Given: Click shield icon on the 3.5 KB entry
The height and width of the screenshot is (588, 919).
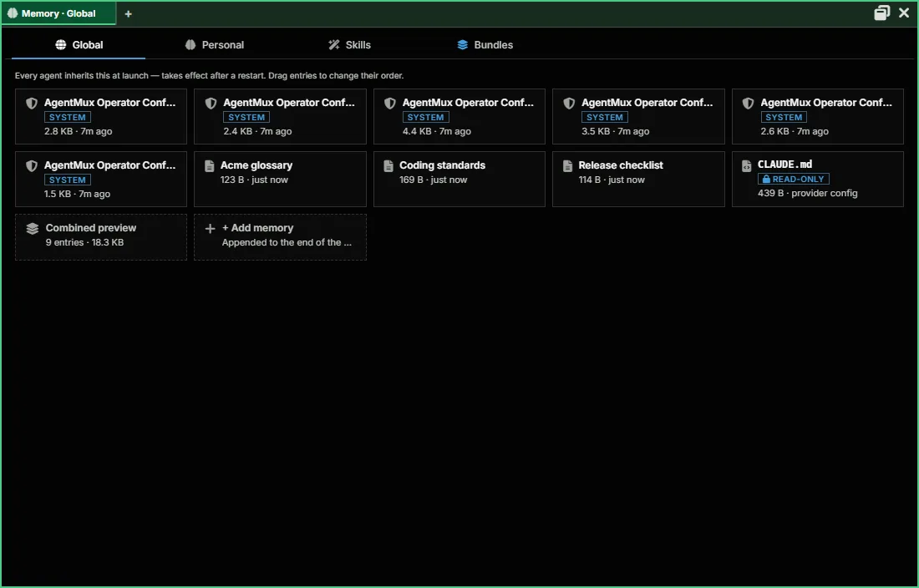Looking at the screenshot, I should point(569,104).
